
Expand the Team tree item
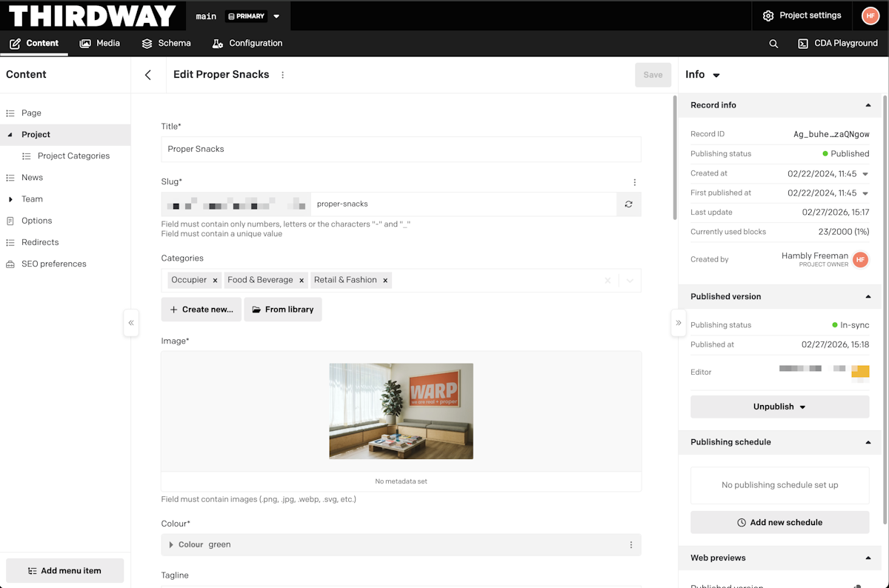10,199
